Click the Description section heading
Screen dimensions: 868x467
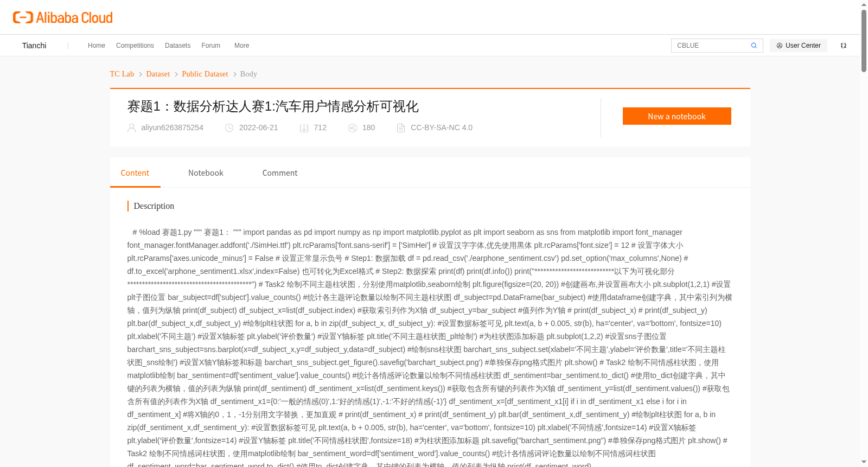(154, 206)
